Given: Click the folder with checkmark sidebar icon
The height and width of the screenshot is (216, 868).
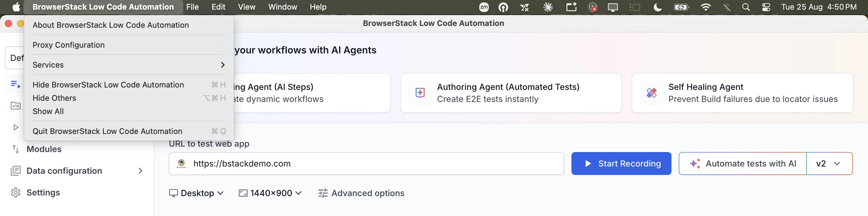Looking at the screenshot, I should 15,106.
